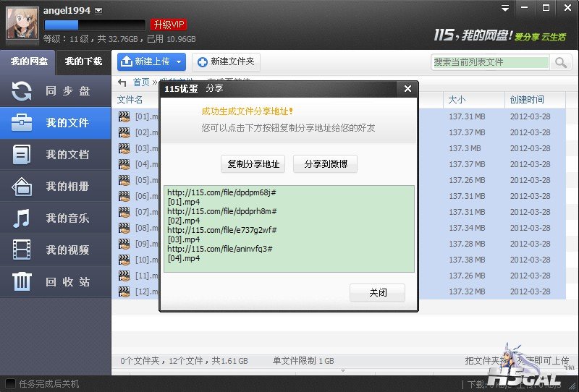Viewport: 579px width, 392px height.
Task: Select the link http://115.com/file/dpdprh8m#
Action: pyautogui.click(x=222, y=211)
